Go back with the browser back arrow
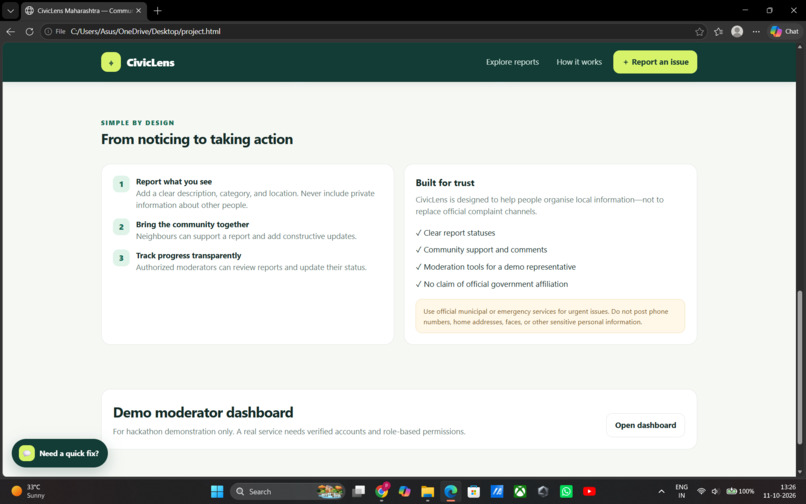Viewport: 806px width, 504px height. pyautogui.click(x=10, y=31)
